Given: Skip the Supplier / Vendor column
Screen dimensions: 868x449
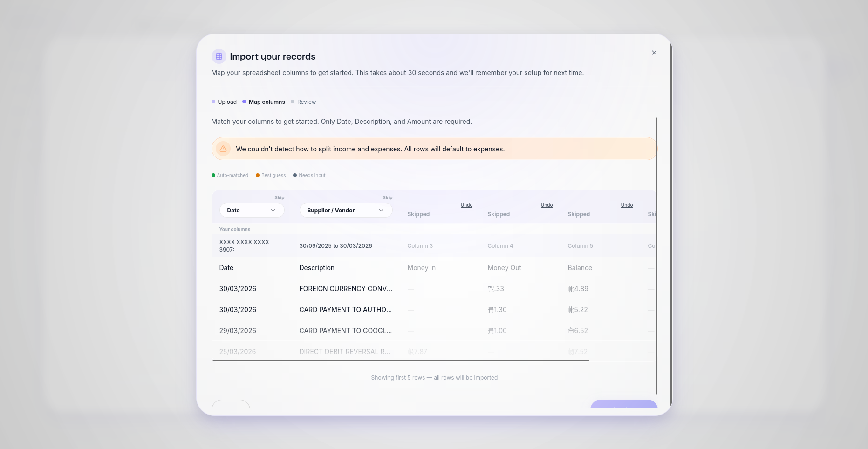Looking at the screenshot, I should click(x=387, y=197).
